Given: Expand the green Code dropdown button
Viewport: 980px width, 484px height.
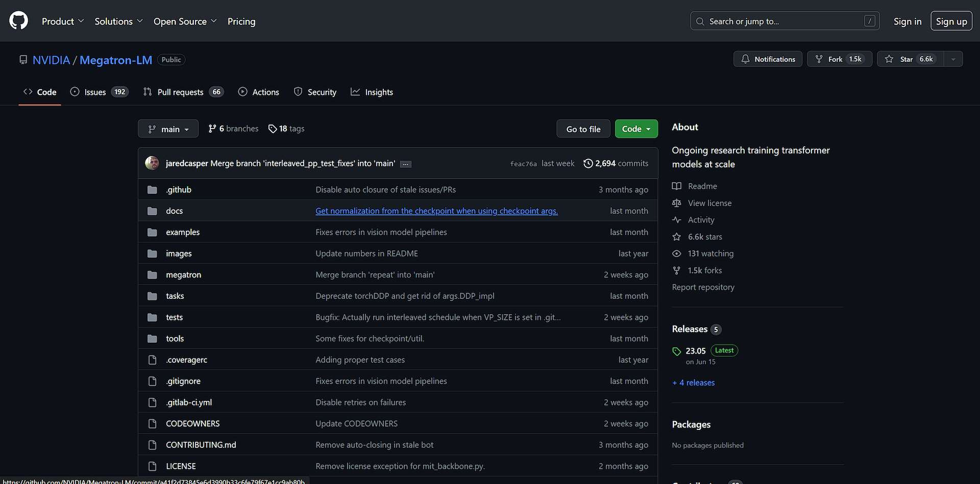Looking at the screenshot, I should [636, 129].
